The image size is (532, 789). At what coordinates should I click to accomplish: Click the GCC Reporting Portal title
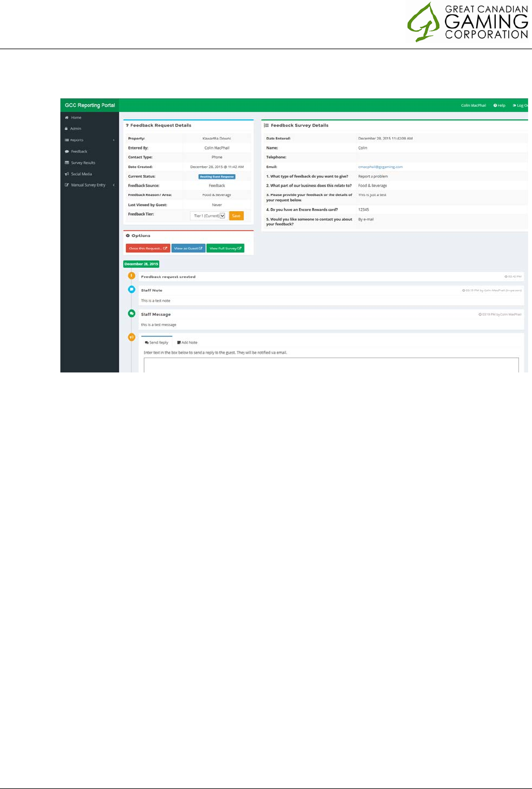(x=90, y=105)
